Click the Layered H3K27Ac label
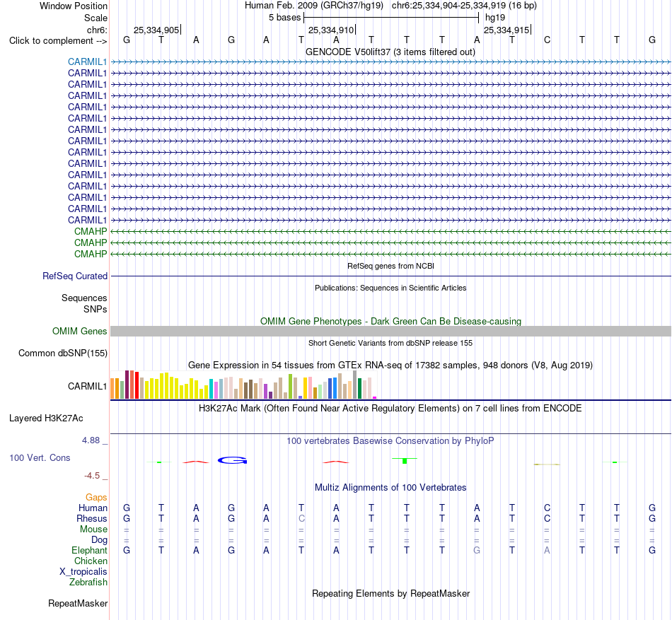The height and width of the screenshot is (620, 672). click(x=46, y=419)
